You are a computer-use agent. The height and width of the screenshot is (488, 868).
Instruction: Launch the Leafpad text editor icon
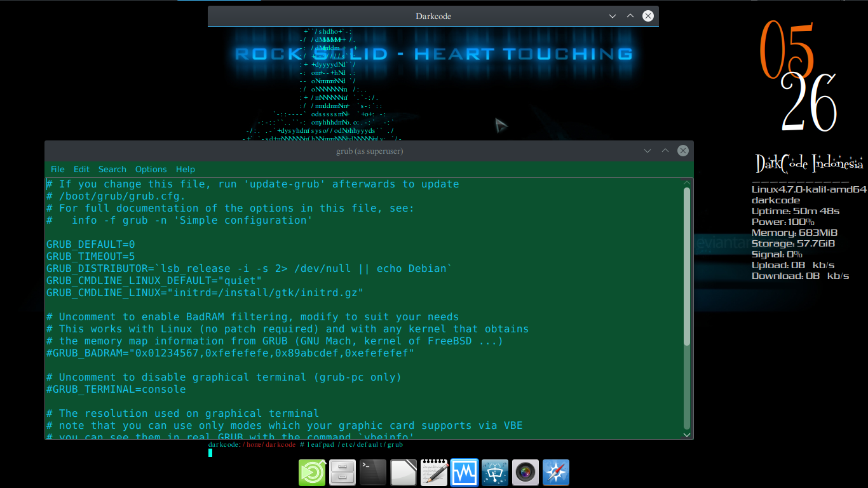tap(434, 473)
